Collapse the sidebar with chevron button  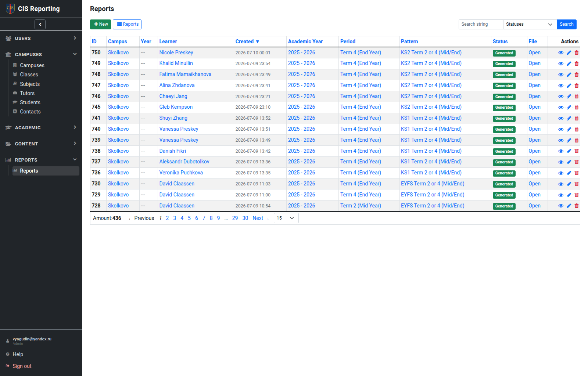click(40, 24)
